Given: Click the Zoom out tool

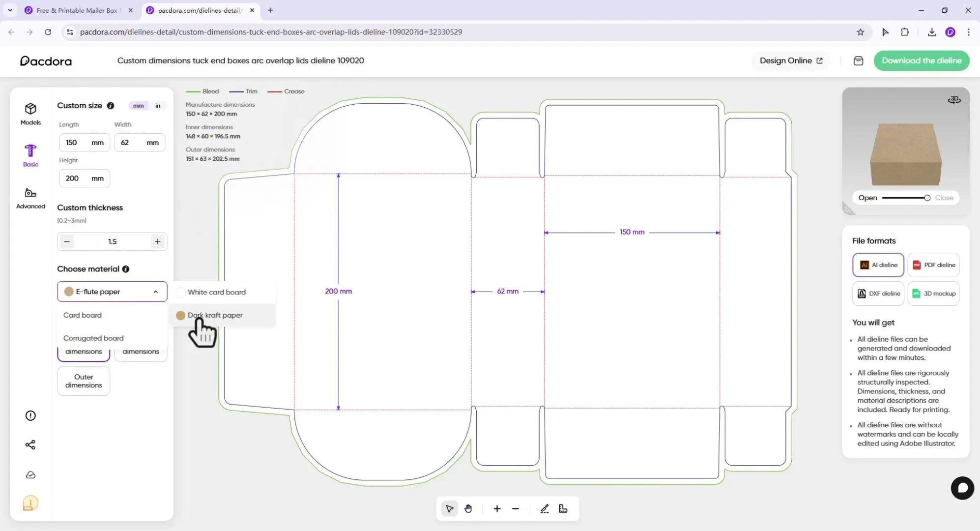Looking at the screenshot, I should point(515,508).
